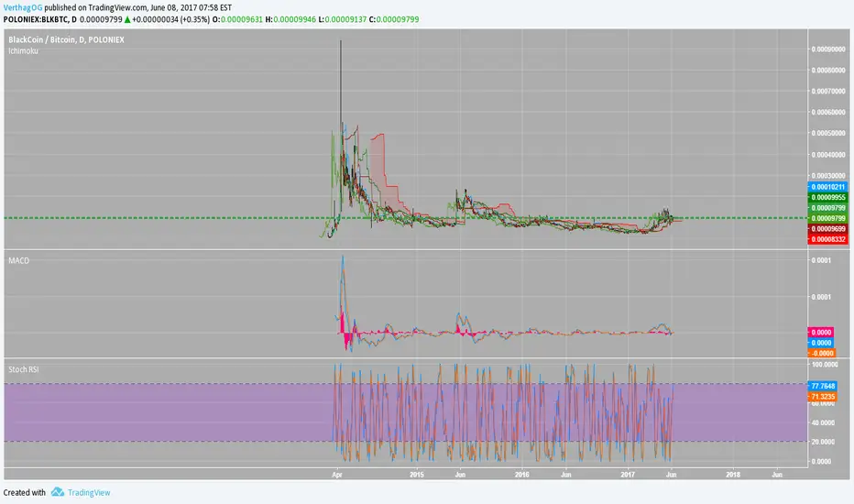Click the dark green 0.00009955 price tag

coord(827,197)
